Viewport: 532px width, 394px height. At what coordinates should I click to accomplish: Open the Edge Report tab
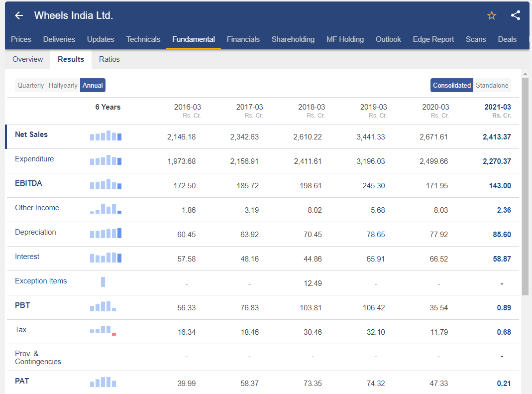pyautogui.click(x=433, y=39)
